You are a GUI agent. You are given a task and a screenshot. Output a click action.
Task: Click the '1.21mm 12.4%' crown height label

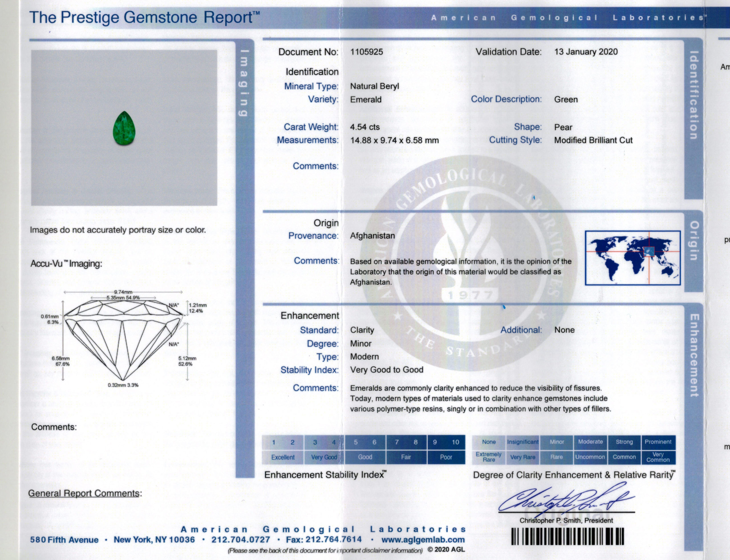pyautogui.click(x=198, y=308)
